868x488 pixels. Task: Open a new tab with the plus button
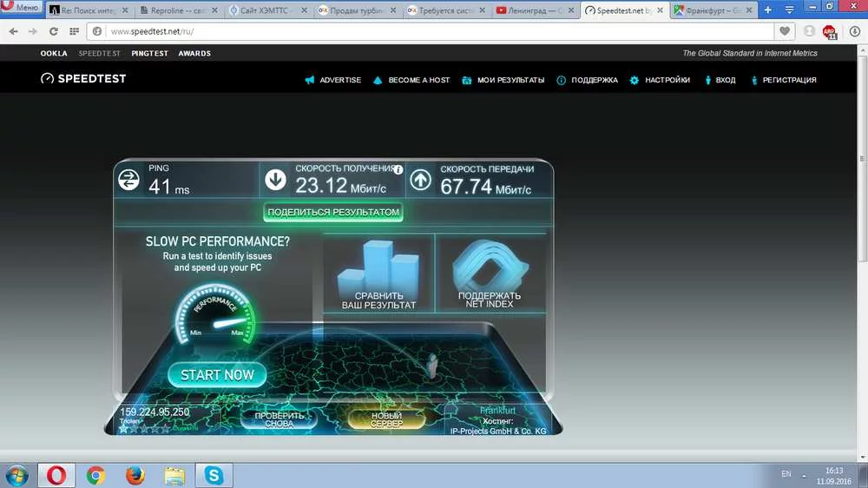tap(768, 10)
